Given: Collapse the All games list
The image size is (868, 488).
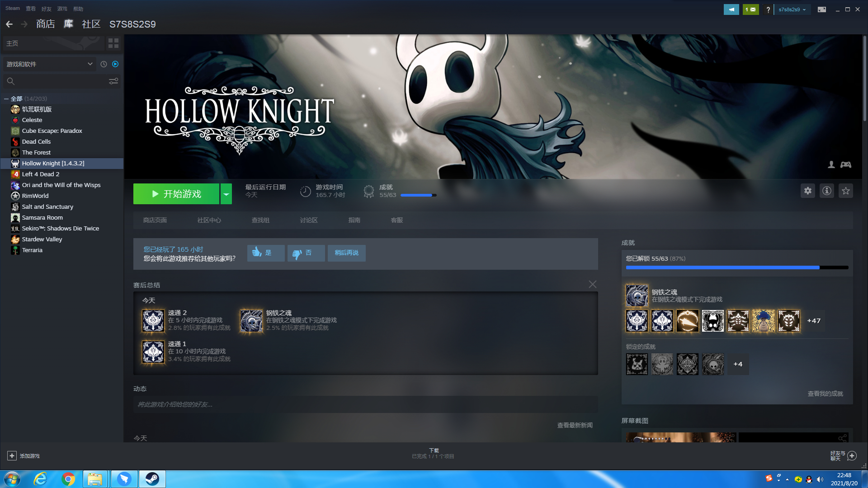Looking at the screenshot, I should click(6, 99).
